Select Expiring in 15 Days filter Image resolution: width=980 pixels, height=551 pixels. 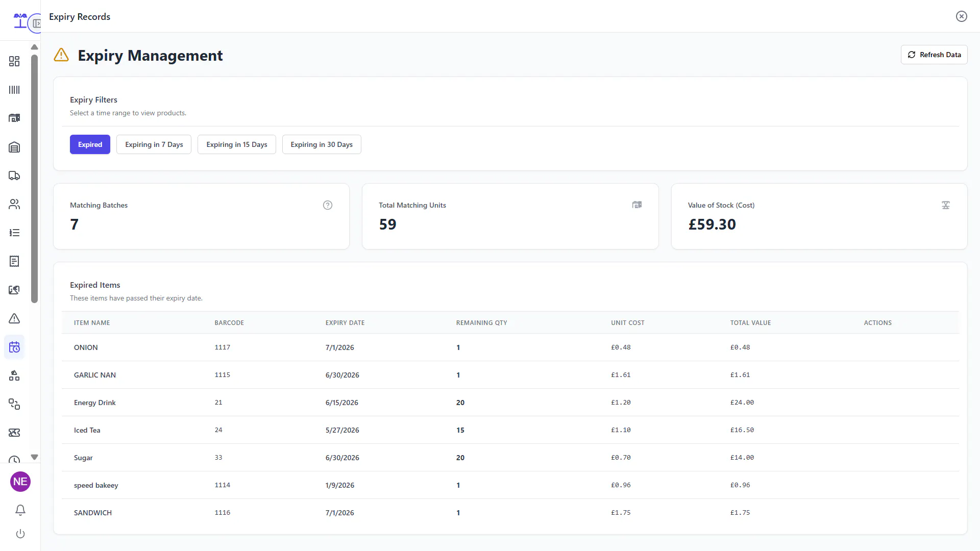[237, 144]
